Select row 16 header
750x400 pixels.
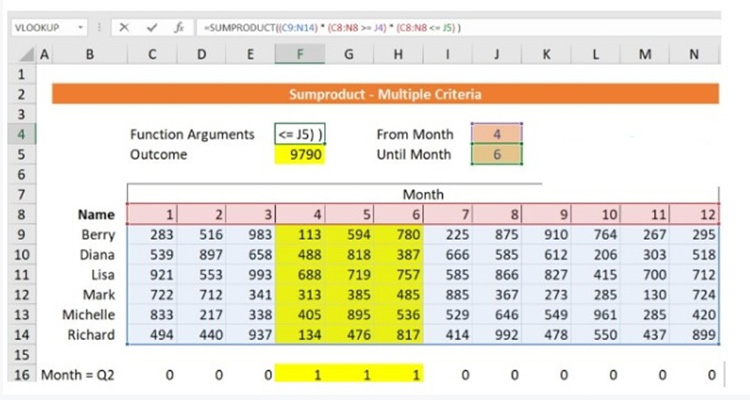tap(22, 375)
